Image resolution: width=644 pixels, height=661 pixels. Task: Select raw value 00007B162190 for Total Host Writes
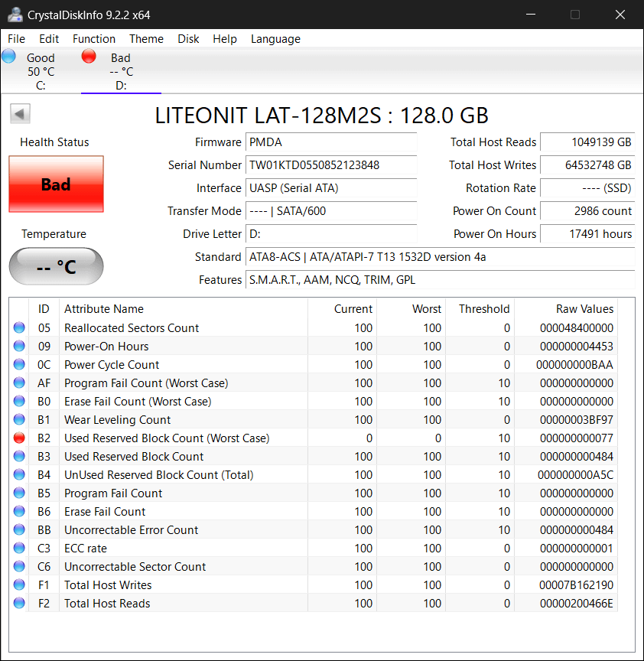576,584
